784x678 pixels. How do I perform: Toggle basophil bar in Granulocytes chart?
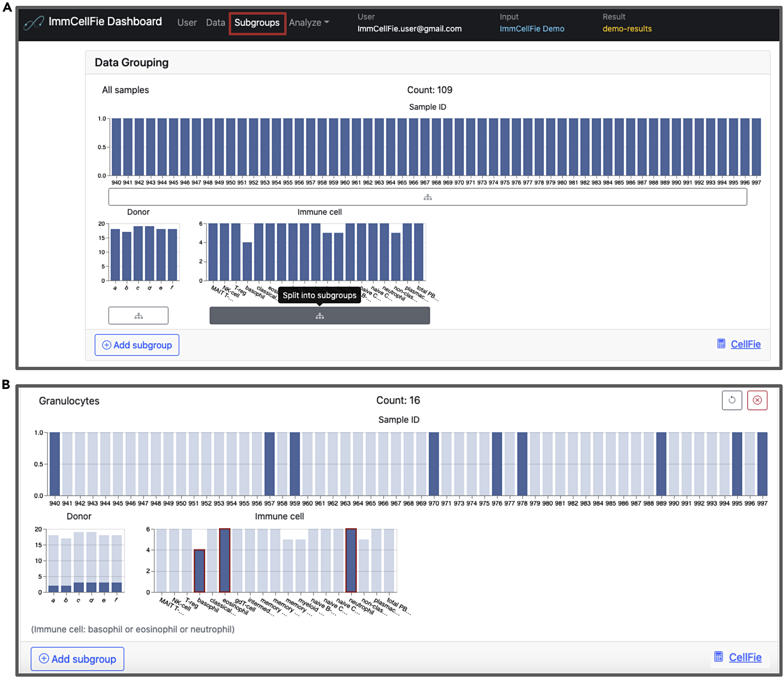[x=199, y=571]
